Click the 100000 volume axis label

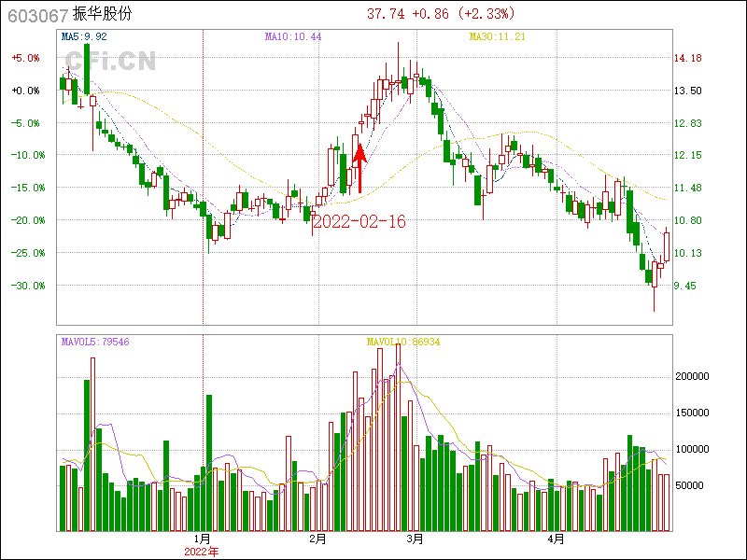[x=692, y=449]
